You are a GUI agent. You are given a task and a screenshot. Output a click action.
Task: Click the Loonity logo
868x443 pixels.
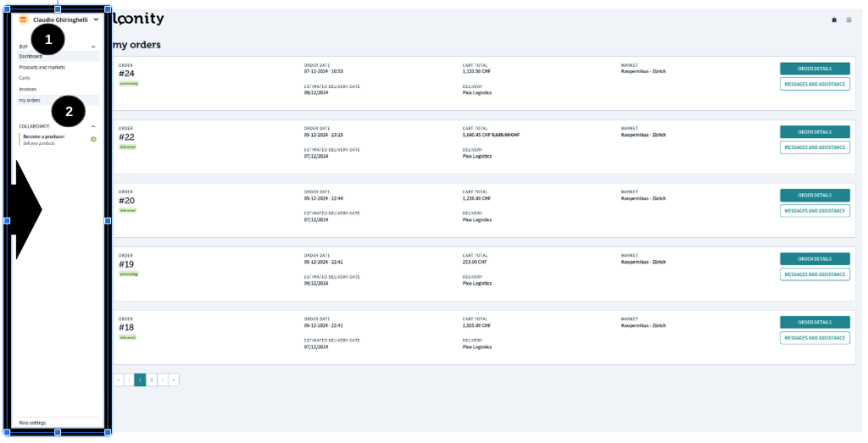pos(139,19)
